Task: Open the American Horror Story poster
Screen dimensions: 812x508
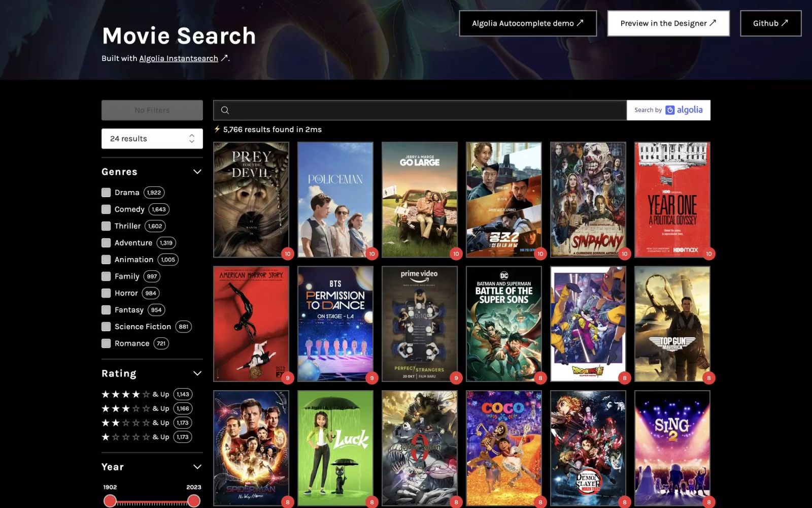Action: pos(251,324)
